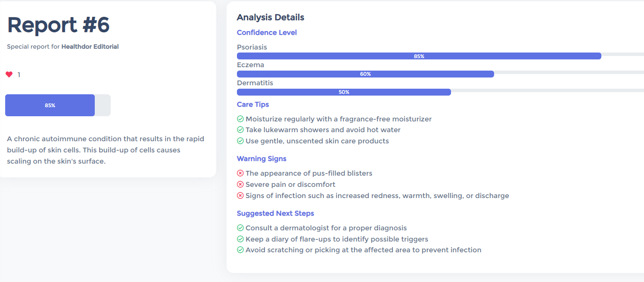Image resolution: width=644 pixels, height=282 pixels.
Task: Click the checkmark icon beside keep a diary
Action: pyautogui.click(x=240, y=239)
